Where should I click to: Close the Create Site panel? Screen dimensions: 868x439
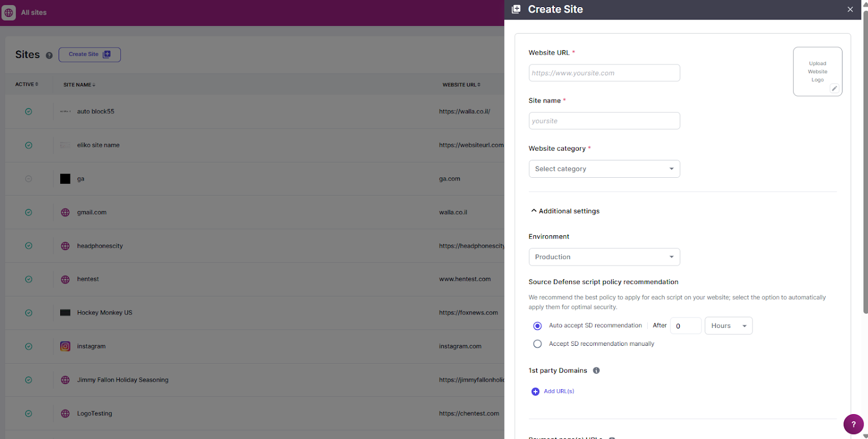[x=850, y=9]
